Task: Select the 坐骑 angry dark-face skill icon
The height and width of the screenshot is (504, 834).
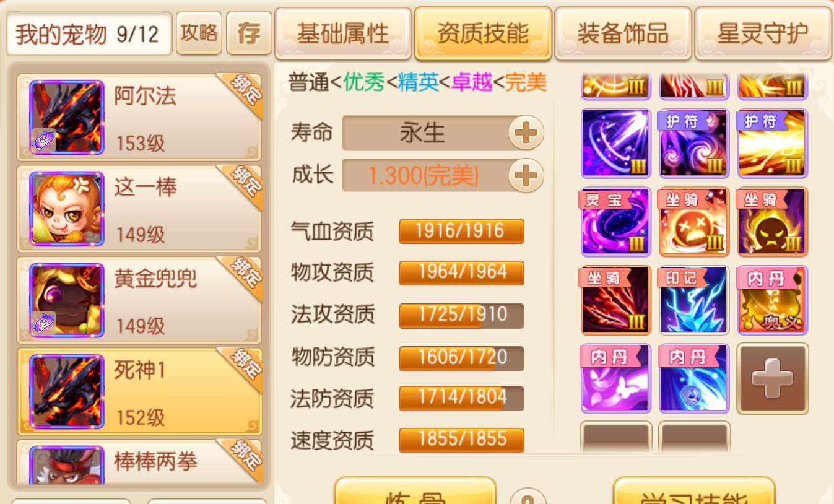Action: tap(773, 222)
